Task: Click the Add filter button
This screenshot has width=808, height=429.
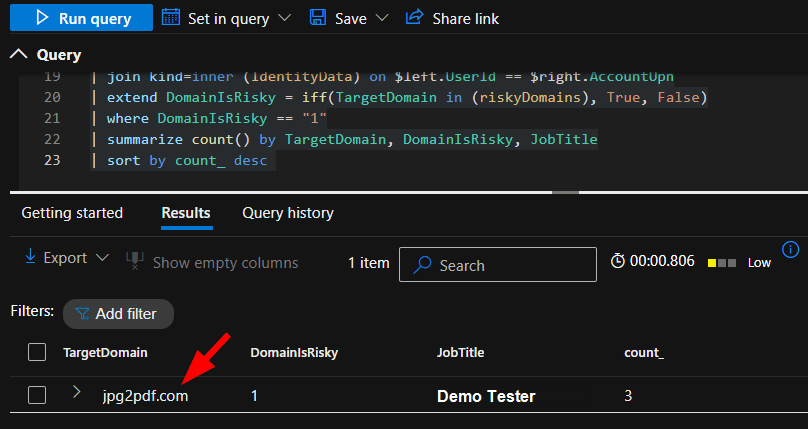Action: [x=117, y=314]
